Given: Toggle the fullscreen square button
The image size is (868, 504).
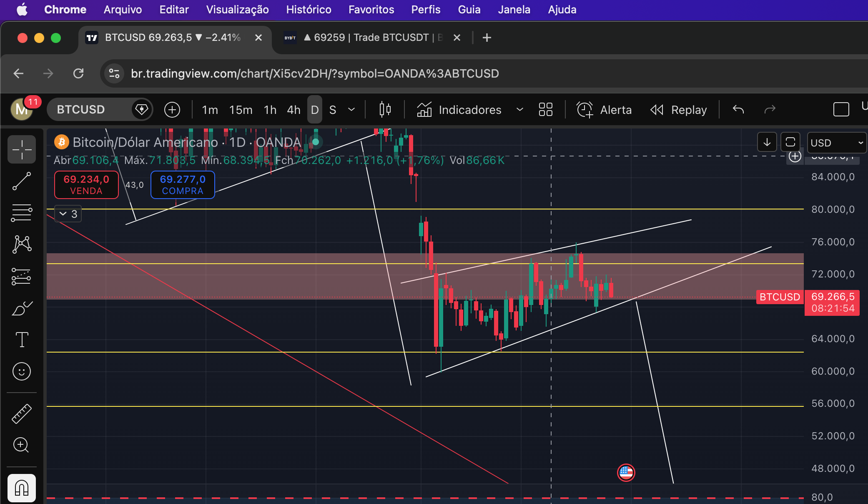Looking at the screenshot, I should tap(841, 110).
